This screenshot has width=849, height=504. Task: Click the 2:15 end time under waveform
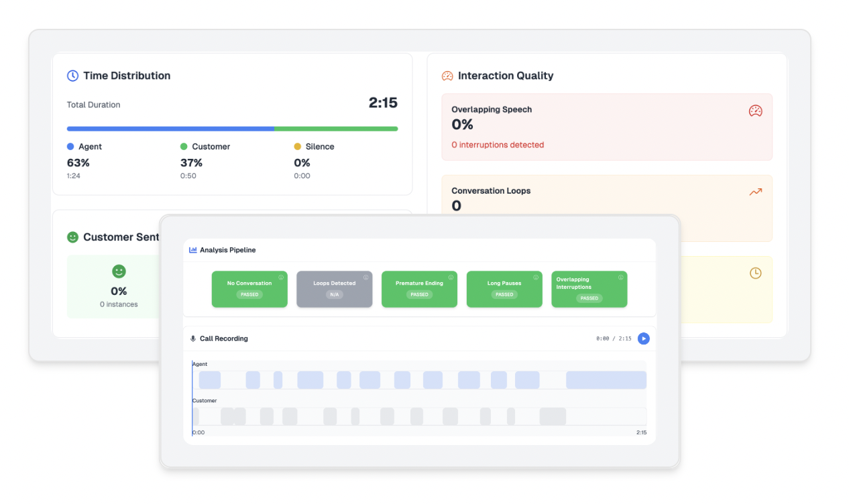pos(641,433)
